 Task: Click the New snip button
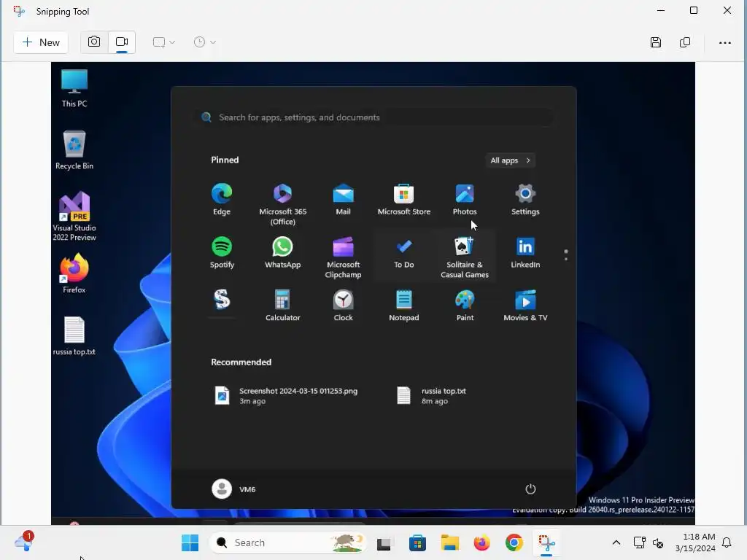coord(41,42)
